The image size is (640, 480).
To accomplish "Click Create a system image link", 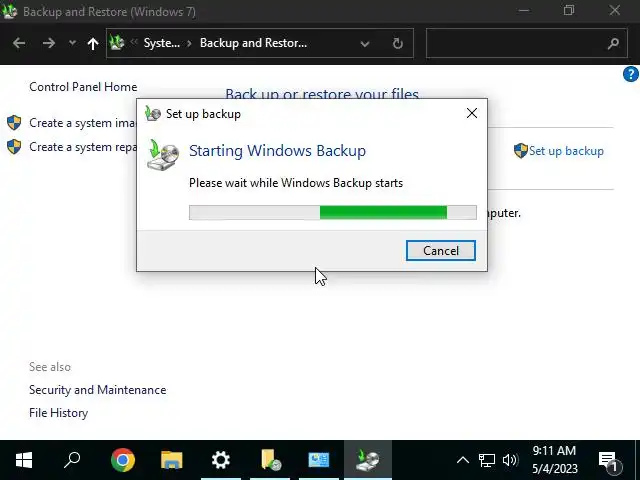I will (82, 123).
